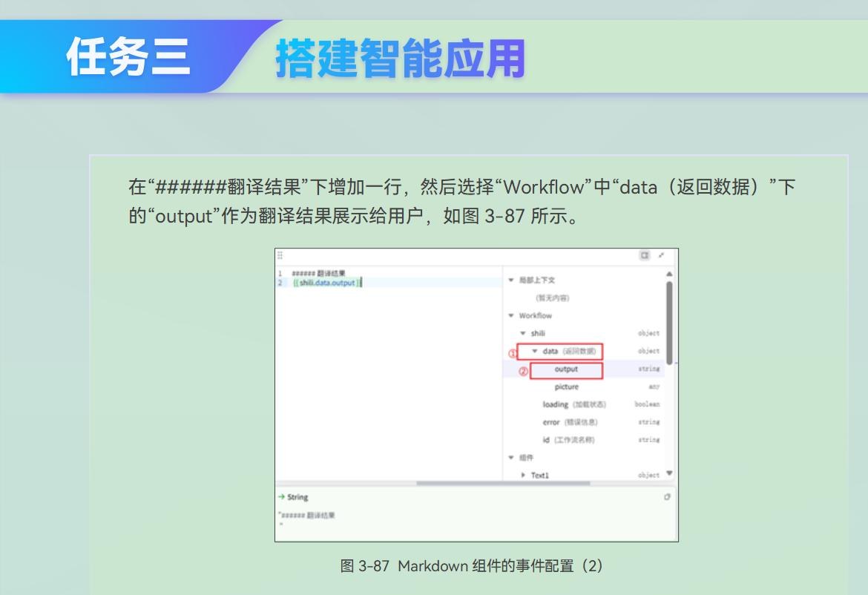868x595 pixels.
Task: Click the 'String' result type label
Action: pyautogui.click(x=297, y=497)
